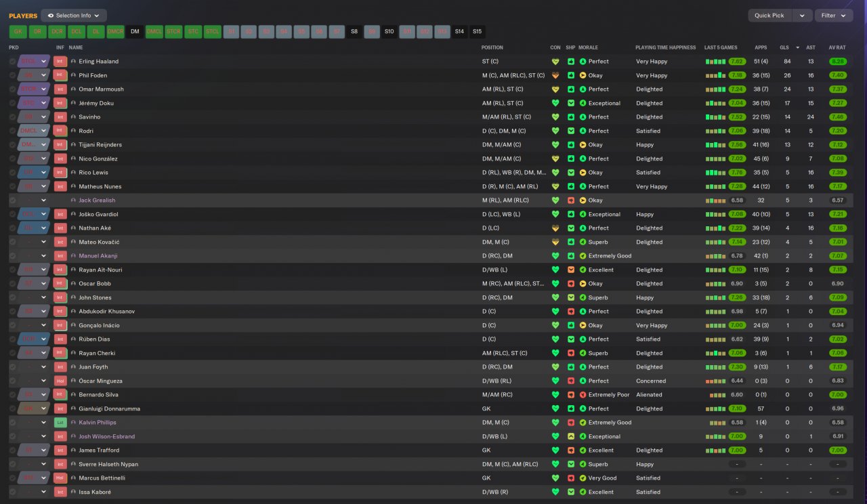The height and width of the screenshot is (504, 867).
Task: Click Jack Grealish's red sharpness icon
Action: pyautogui.click(x=571, y=201)
